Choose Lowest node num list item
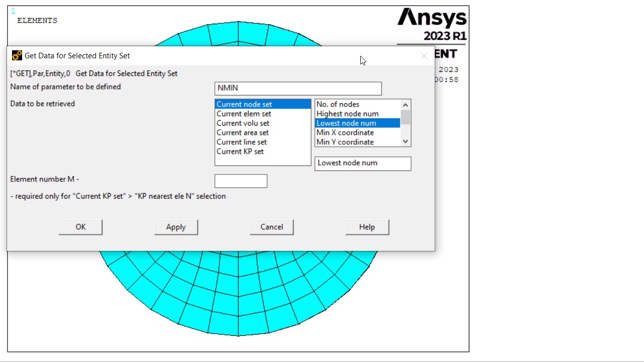This screenshot has width=644, height=362. pyautogui.click(x=358, y=123)
